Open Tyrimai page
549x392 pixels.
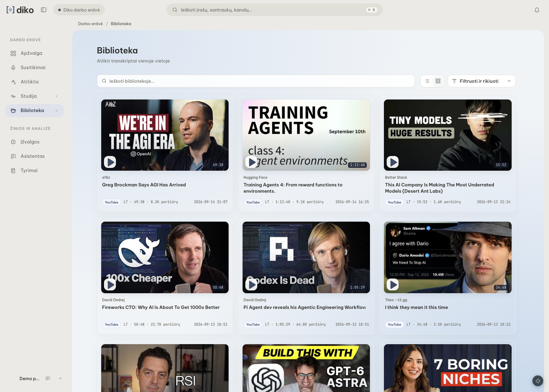(35, 171)
